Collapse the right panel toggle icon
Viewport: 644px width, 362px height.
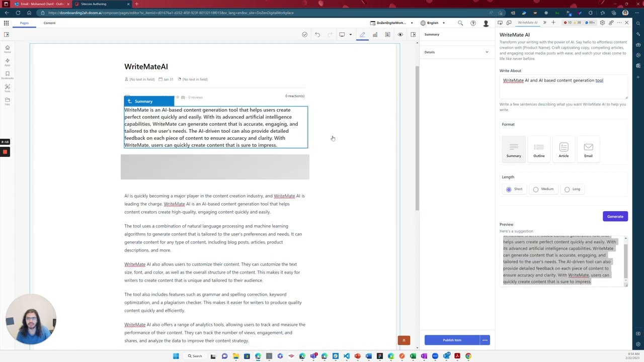[x=413, y=35]
